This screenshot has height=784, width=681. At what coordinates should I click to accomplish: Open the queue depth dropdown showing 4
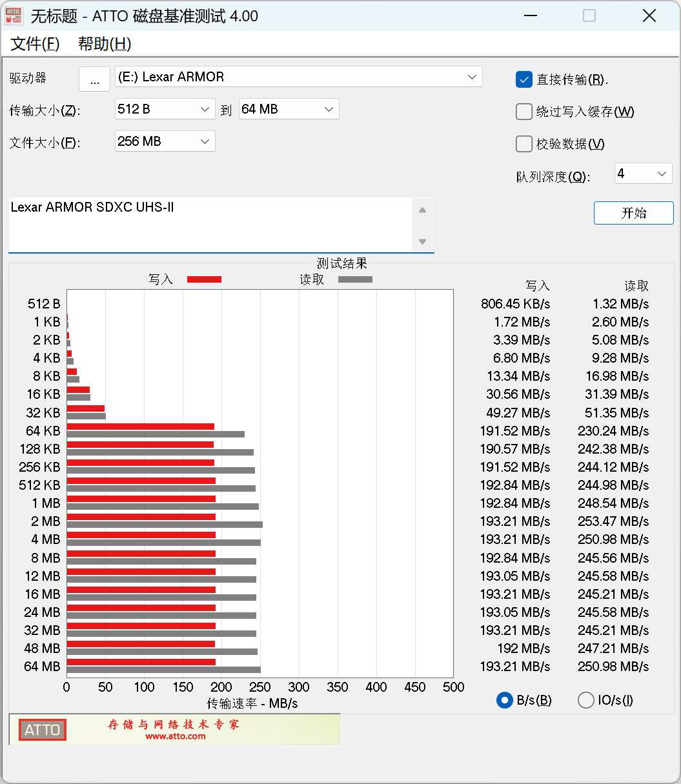[x=643, y=174]
